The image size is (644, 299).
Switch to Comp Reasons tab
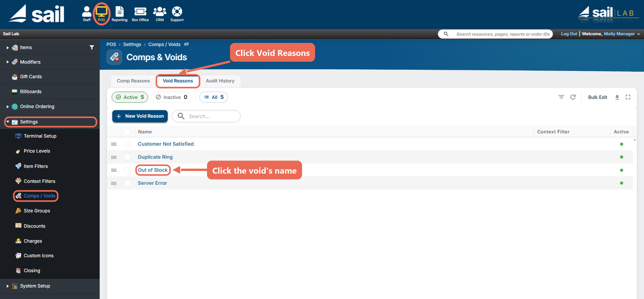(133, 81)
